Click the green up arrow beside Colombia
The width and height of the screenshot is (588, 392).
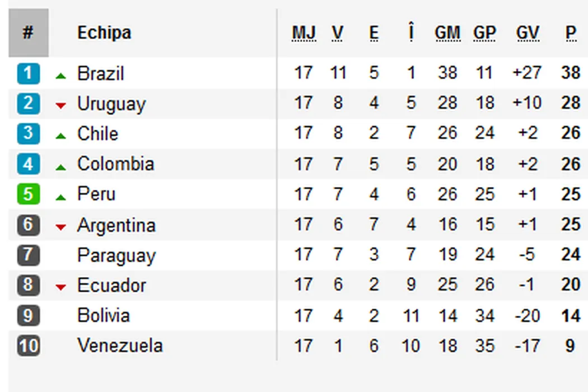click(x=61, y=166)
